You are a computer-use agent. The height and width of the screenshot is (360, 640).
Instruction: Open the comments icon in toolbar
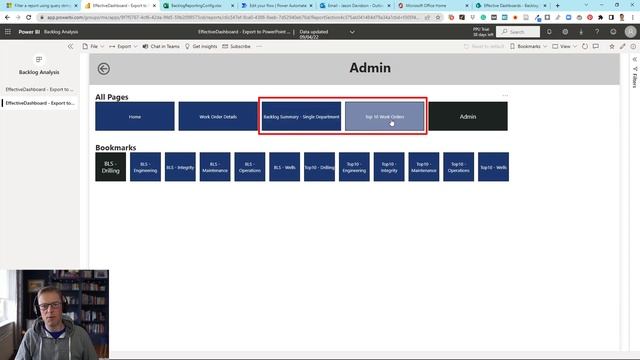(596, 47)
